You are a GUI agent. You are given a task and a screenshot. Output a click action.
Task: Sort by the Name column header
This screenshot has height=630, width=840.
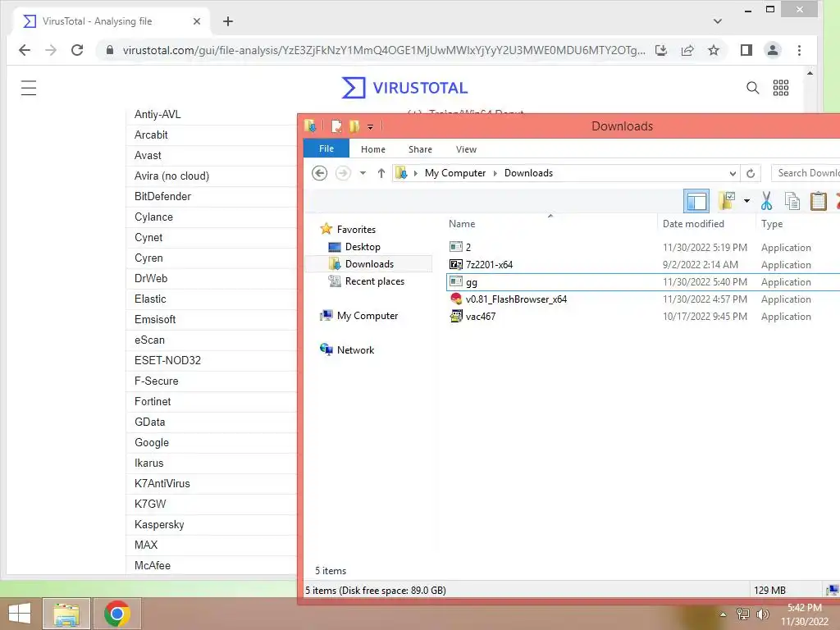tap(462, 224)
